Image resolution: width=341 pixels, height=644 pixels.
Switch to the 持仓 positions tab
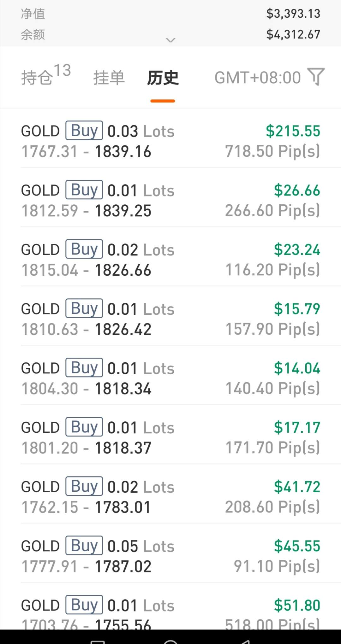pyautogui.click(x=46, y=76)
